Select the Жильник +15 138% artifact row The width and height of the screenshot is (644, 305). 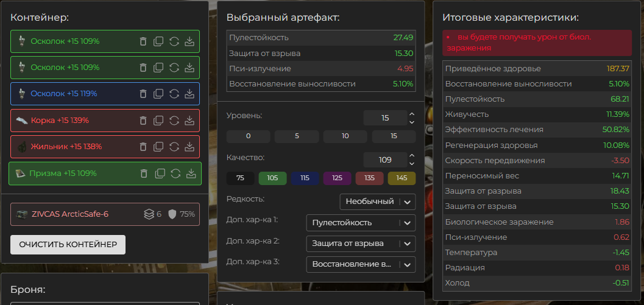coord(105,147)
